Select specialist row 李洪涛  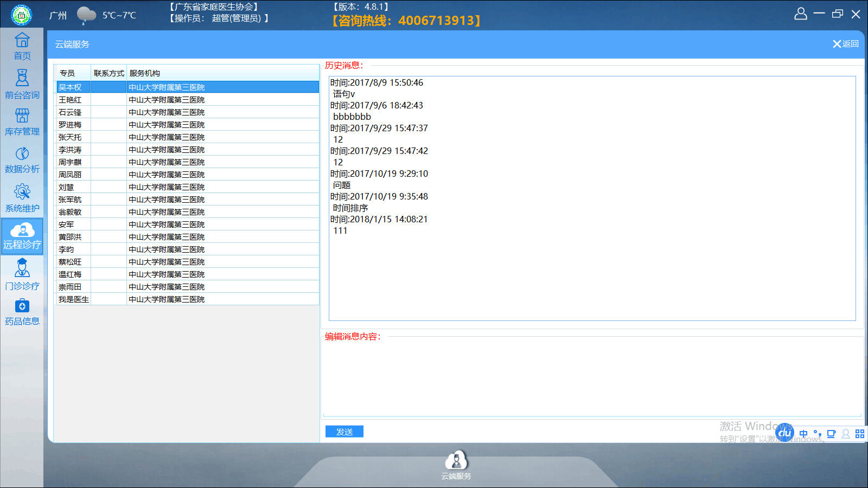coord(188,150)
